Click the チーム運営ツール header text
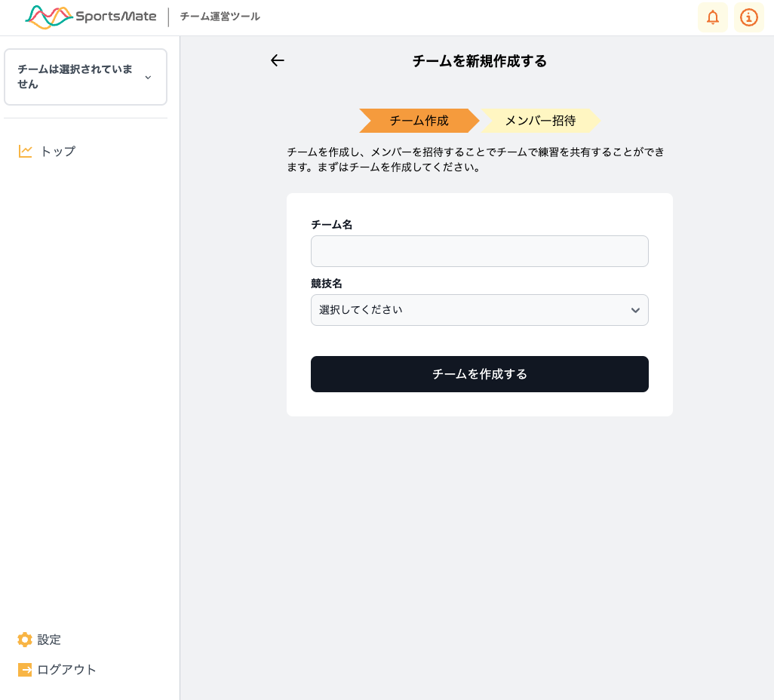Image resolution: width=774 pixels, height=700 pixels. (x=220, y=17)
